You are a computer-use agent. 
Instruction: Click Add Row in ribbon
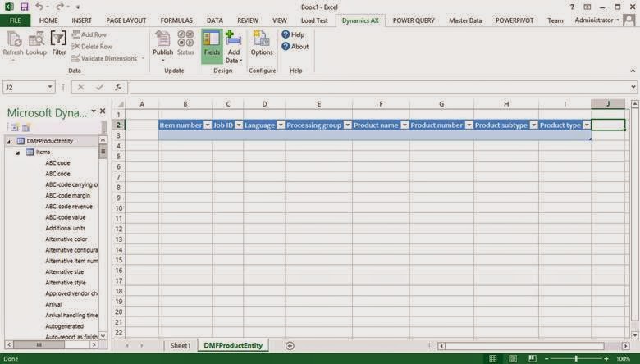click(x=89, y=34)
